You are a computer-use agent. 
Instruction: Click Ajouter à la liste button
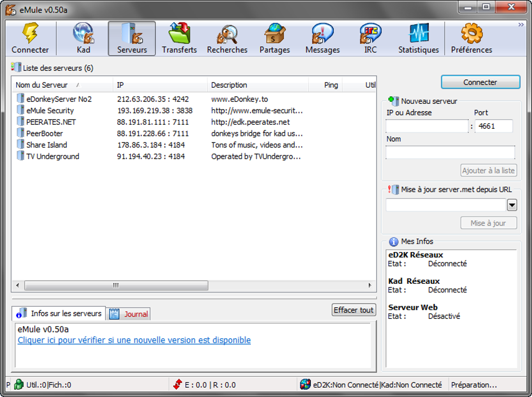coord(489,171)
